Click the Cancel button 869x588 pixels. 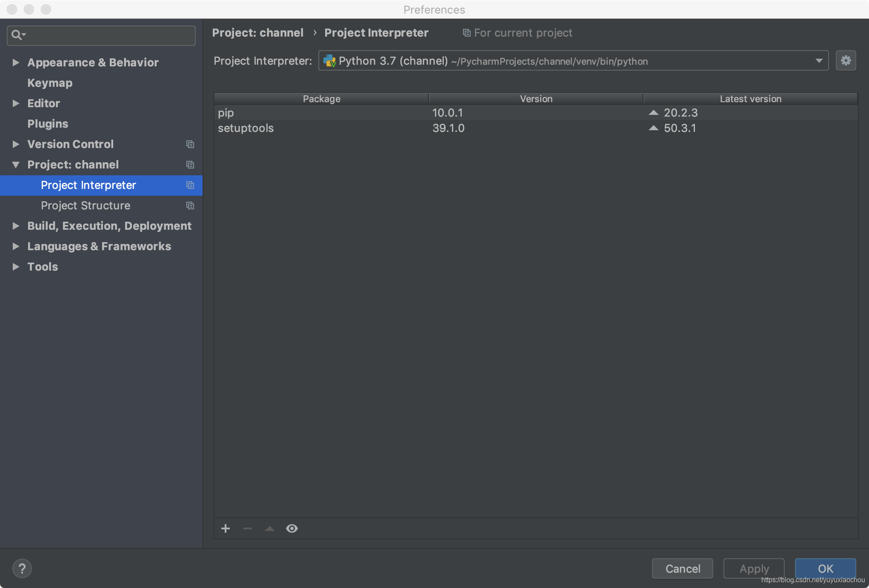pos(683,568)
